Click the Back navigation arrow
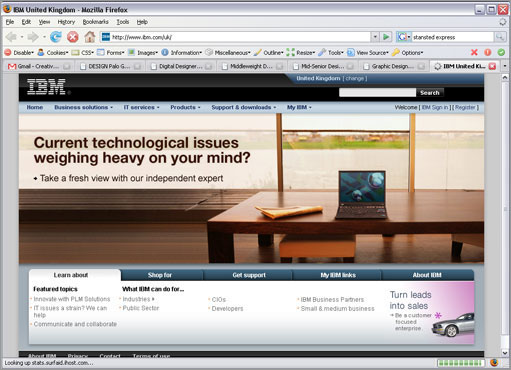The width and height of the screenshot is (511, 370). click(x=11, y=37)
